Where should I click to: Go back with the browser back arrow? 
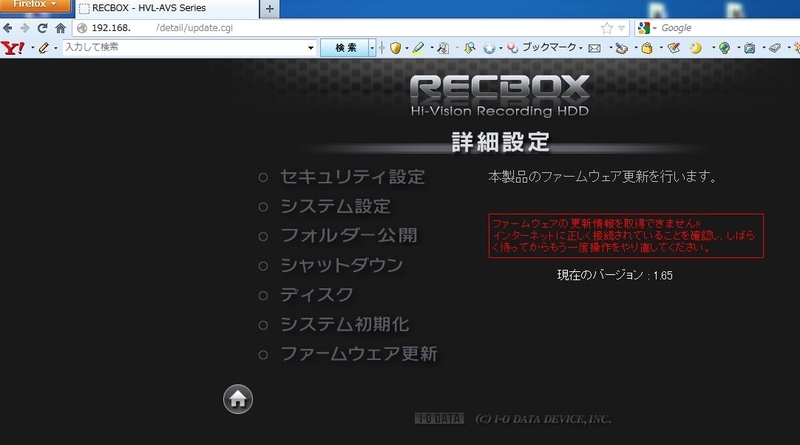7,28
